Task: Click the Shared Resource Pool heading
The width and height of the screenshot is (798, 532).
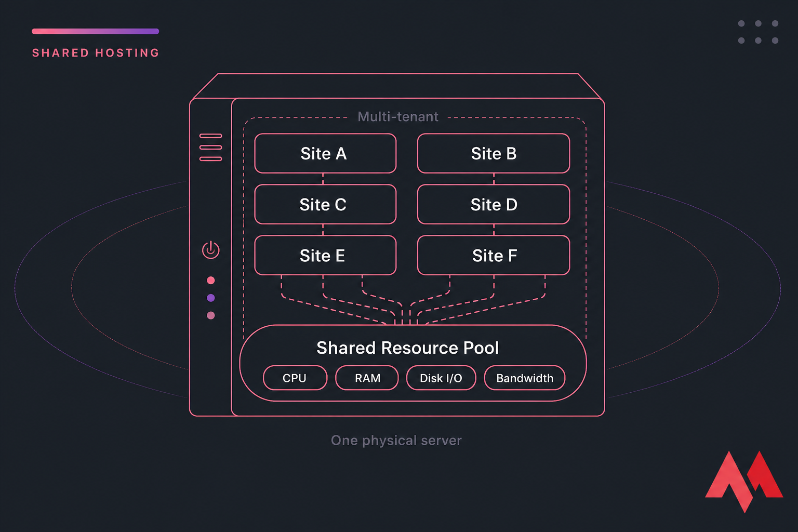Action: 407,348
